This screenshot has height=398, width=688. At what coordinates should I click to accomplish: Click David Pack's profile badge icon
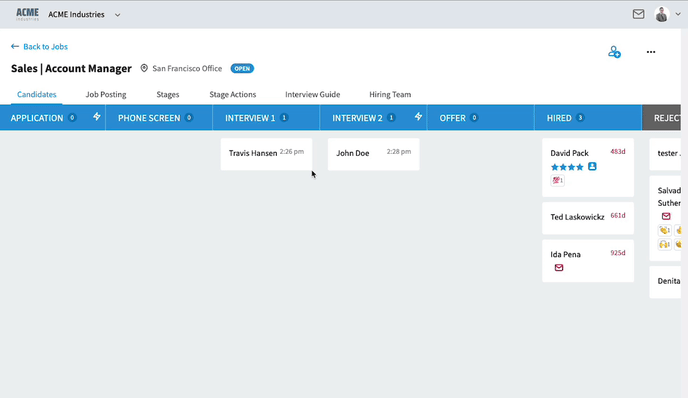click(x=592, y=166)
